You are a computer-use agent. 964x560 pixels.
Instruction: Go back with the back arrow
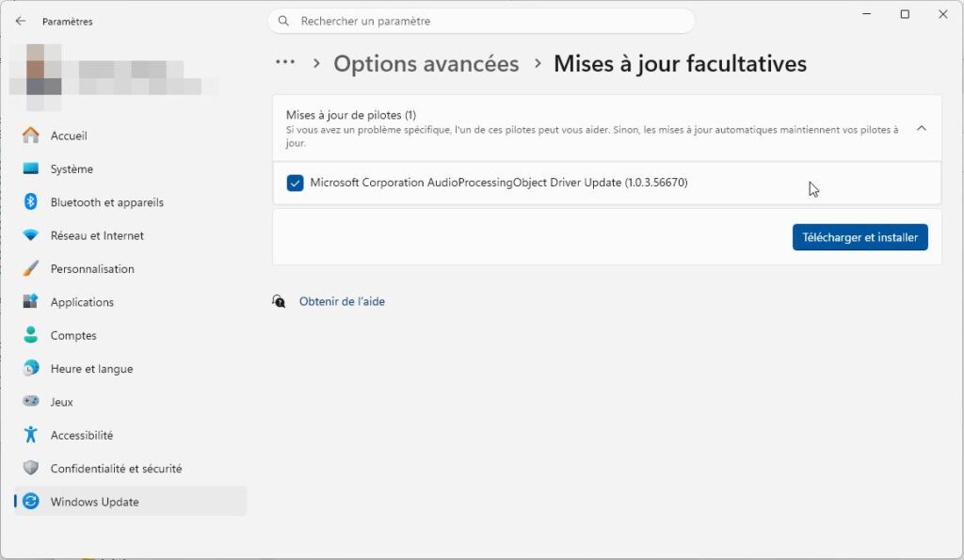click(x=21, y=21)
